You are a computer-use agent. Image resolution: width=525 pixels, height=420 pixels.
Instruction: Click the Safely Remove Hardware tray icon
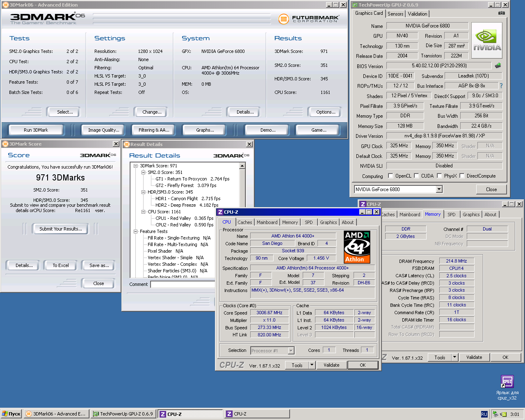tap(495, 414)
